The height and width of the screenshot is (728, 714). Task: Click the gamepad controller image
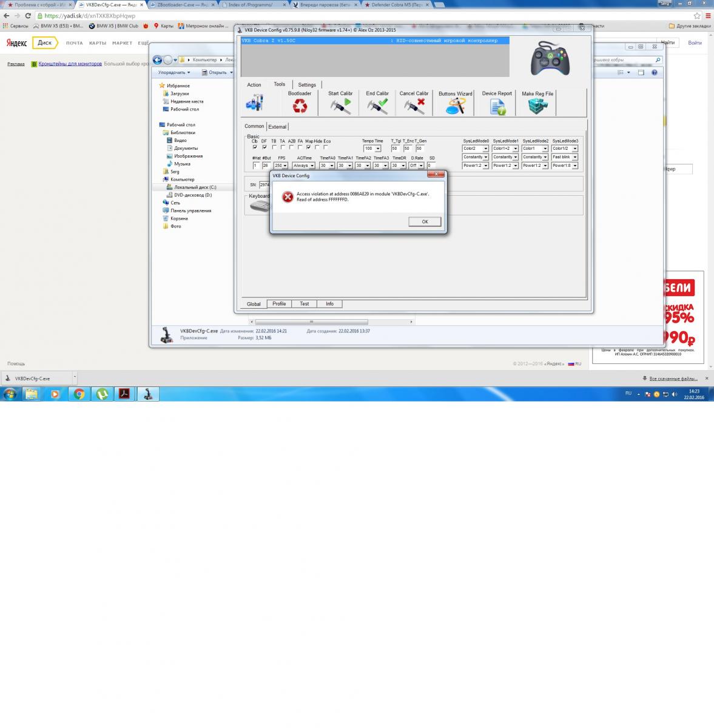point(550,58)
